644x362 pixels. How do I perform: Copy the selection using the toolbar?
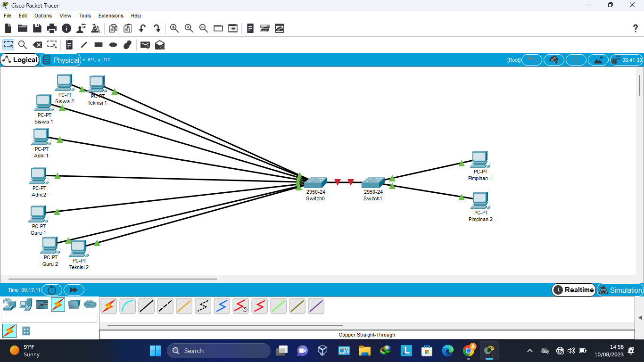(x=113, y=28)
